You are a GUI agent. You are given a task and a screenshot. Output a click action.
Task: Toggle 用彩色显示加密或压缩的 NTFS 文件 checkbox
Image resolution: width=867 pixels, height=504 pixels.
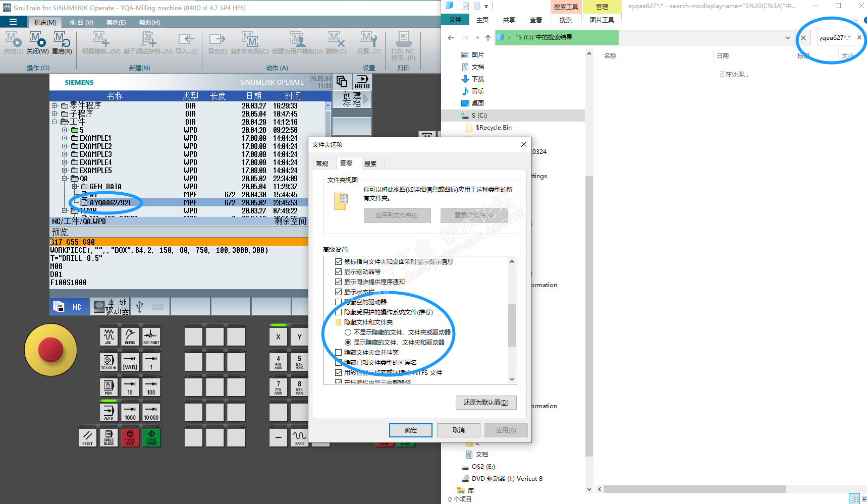pos(338,372)
